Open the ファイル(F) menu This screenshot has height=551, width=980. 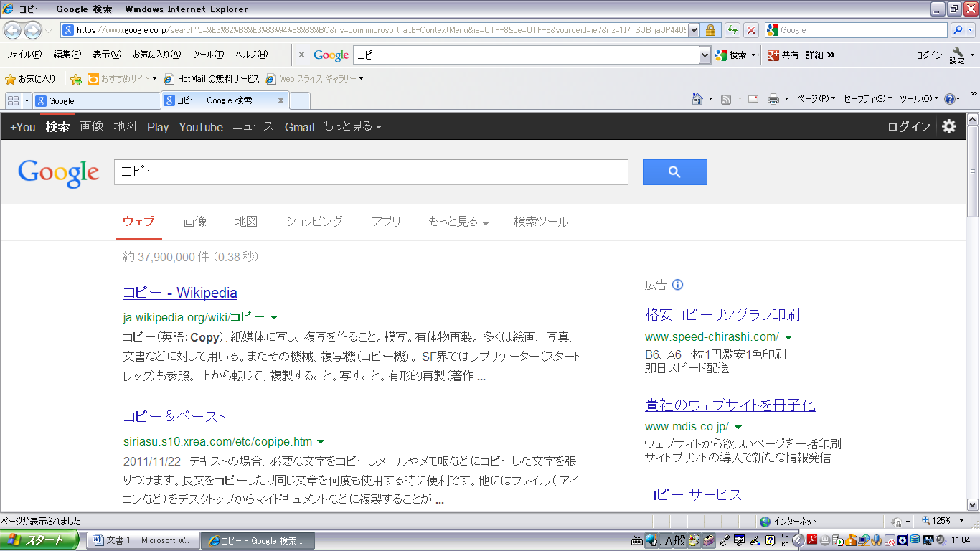point(24,55)
